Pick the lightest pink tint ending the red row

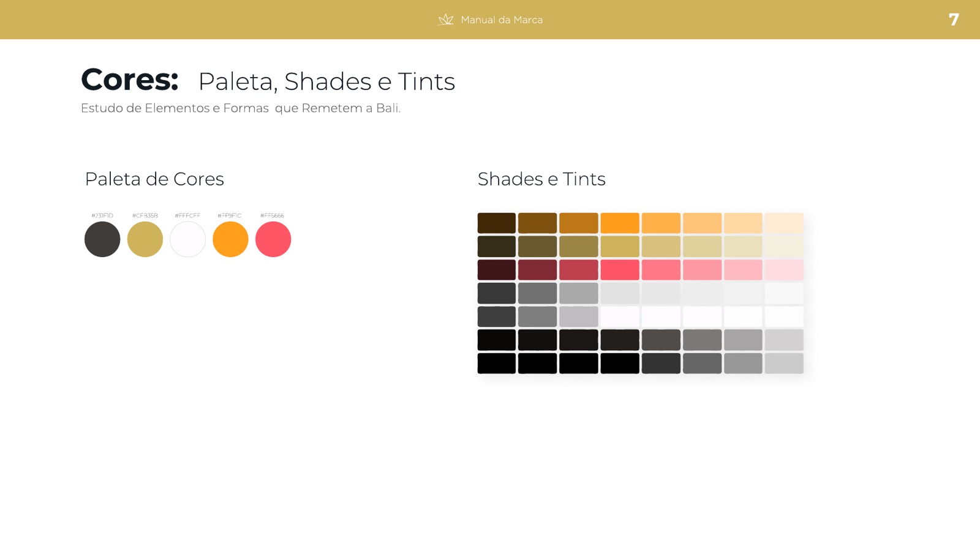pos(784,269)
